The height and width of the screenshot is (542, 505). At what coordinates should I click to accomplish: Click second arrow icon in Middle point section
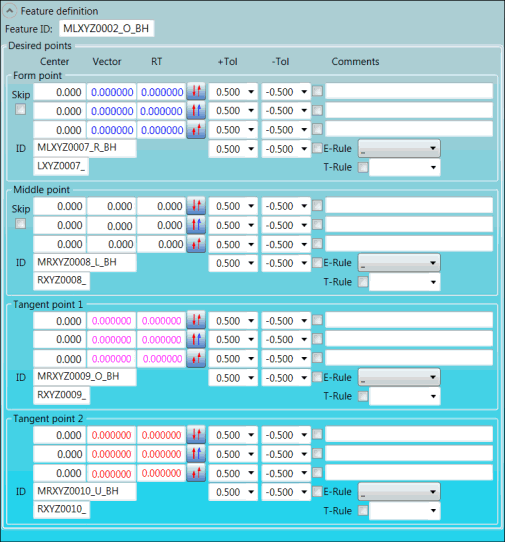coord(196,225)
